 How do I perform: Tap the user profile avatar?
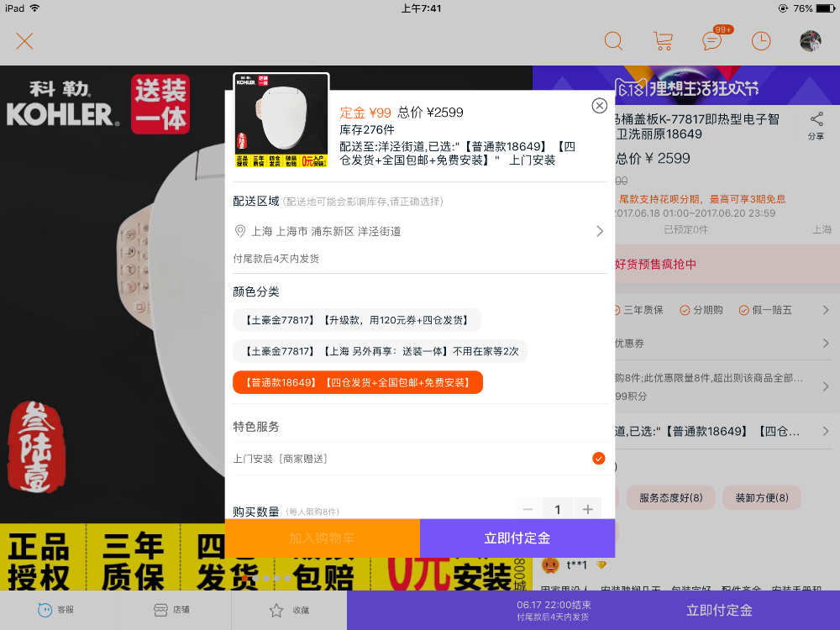(x=810, y=41)
